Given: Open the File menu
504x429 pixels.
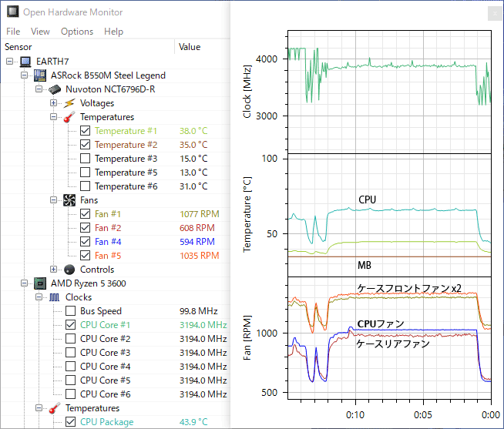Looking at the screenshot, I should [13, 32].
